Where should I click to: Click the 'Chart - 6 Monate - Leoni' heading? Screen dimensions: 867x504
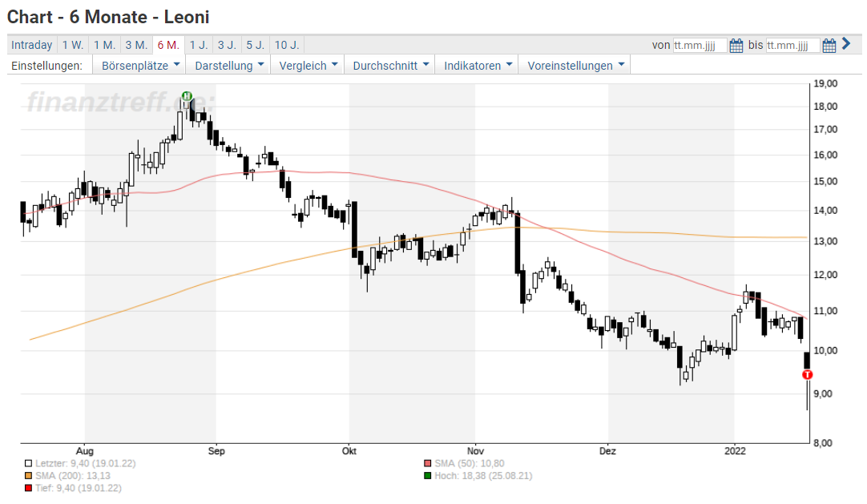coord(108,17)
